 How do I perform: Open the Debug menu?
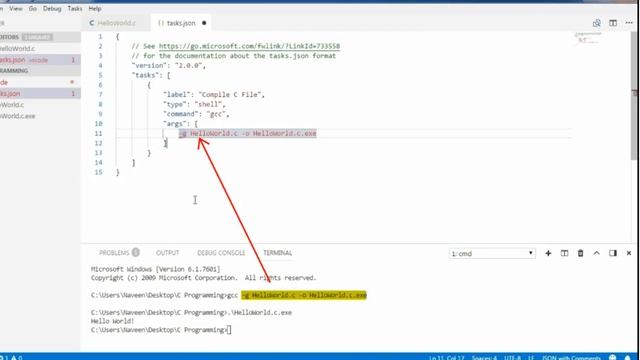(52, 8)
